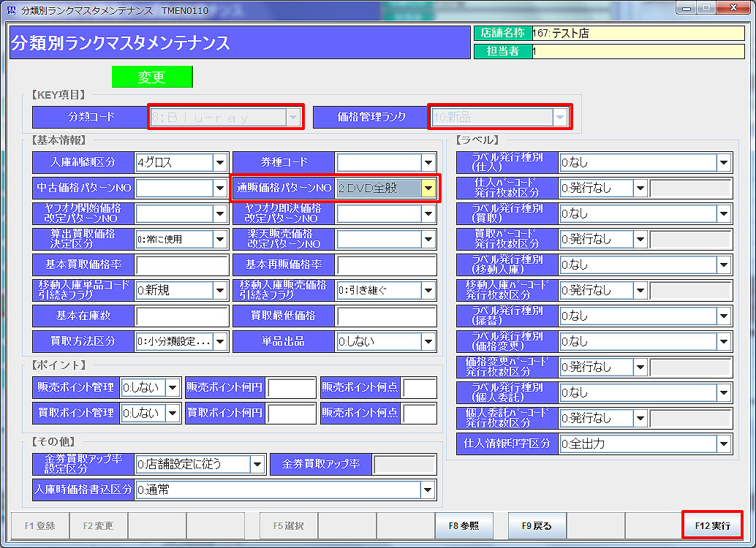
Task: Open the 販売ポイント管理 dropdown
Action: tap(173, 388)
